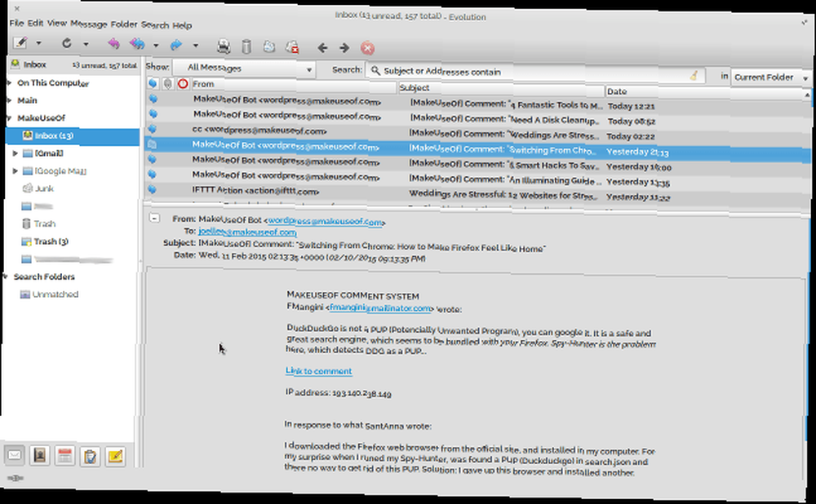Click the fmangini@mailinator.com email link
This screenshot has width=816, height=504.
pyautogui.click(x=380, y=308)
